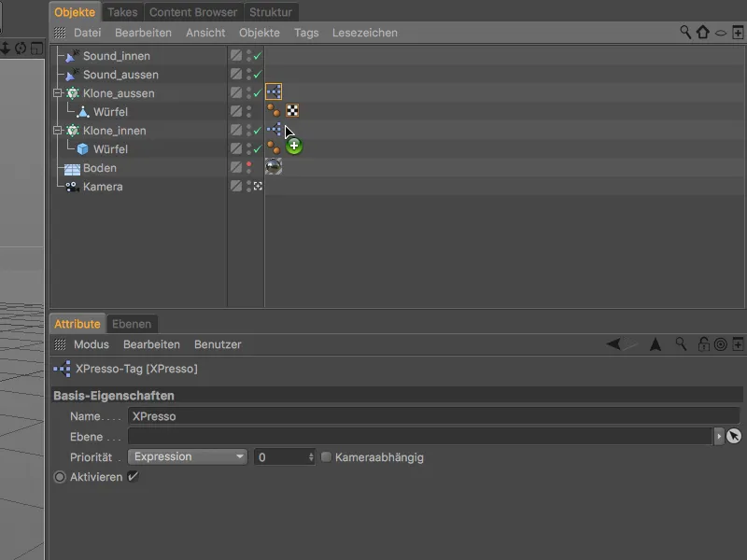
Task: Open the Datei menu
Action: pyautogui.click(x=87, y=33)
